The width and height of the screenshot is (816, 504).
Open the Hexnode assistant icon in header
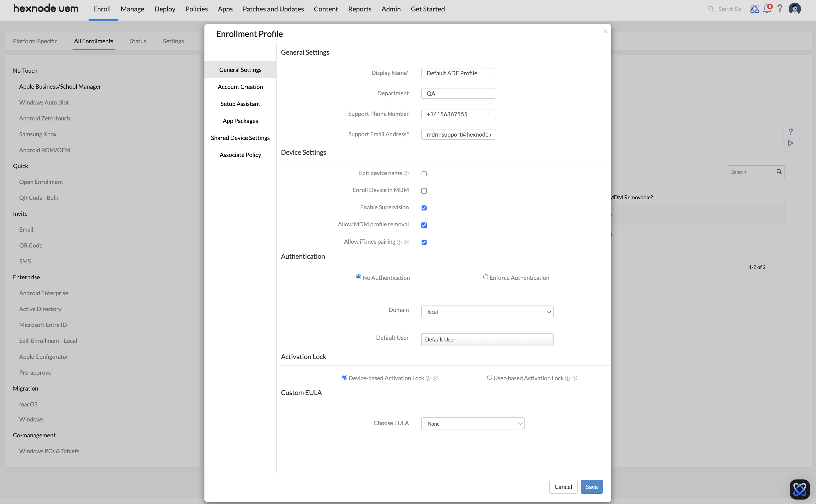click(x=754, y=9)
